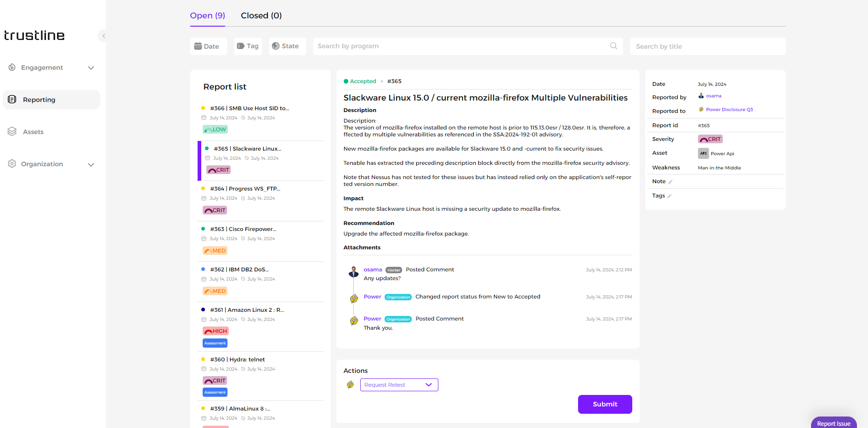Click the Power Api asset icon
The image size is (868, 428).
[x=703, y=153]
